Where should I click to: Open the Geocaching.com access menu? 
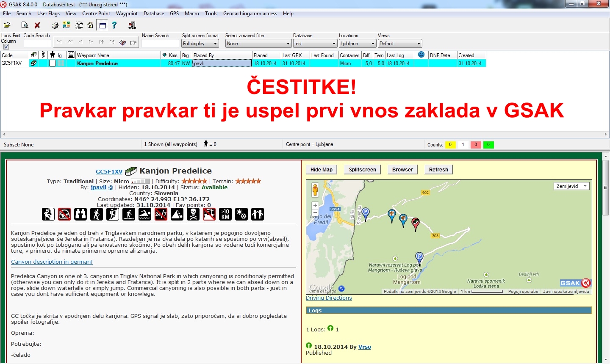click(250, 14)
